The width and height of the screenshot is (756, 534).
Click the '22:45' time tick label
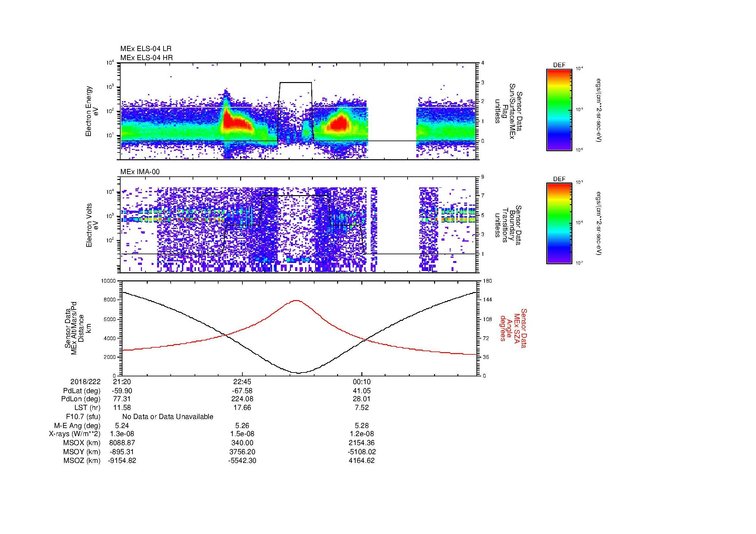(x=242, y=382)
